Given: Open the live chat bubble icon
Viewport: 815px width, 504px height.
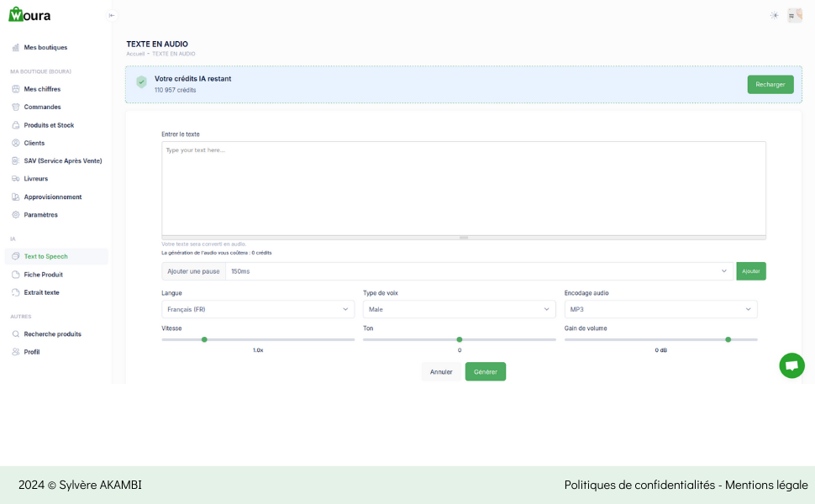Looking at the screenshot, I should coord(791,365).
